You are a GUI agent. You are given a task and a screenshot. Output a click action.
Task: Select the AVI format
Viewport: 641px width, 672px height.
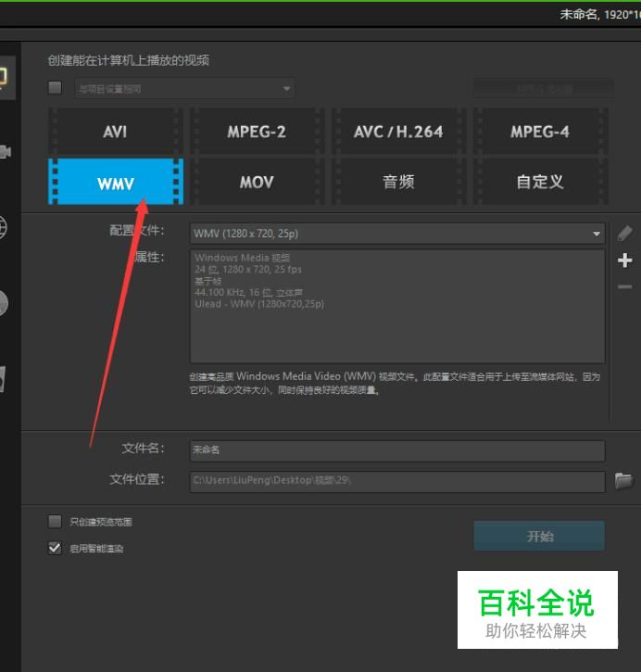coord(115,132)
